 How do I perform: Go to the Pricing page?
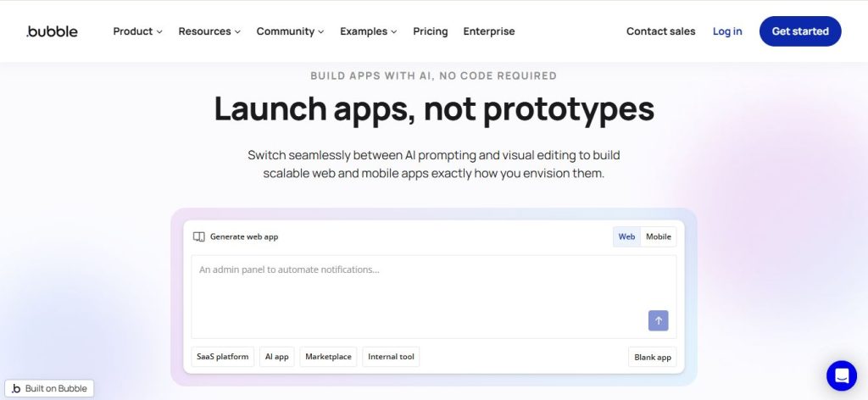point(430,31)
